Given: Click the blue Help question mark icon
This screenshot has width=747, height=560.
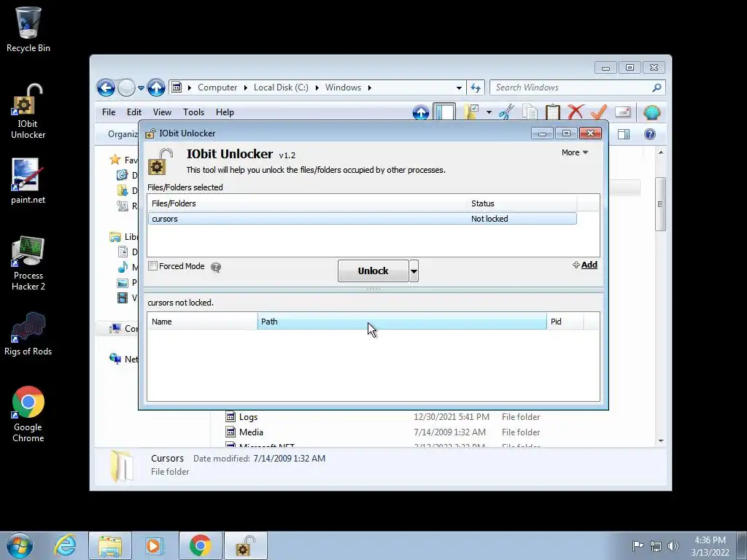Looking at the screenshot, I should [650, 134].
